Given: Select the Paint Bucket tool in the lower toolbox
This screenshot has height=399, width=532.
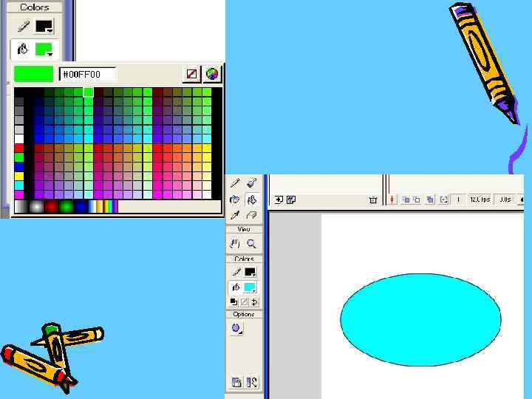Looking at the screenshot, I should tap(252, 199).
